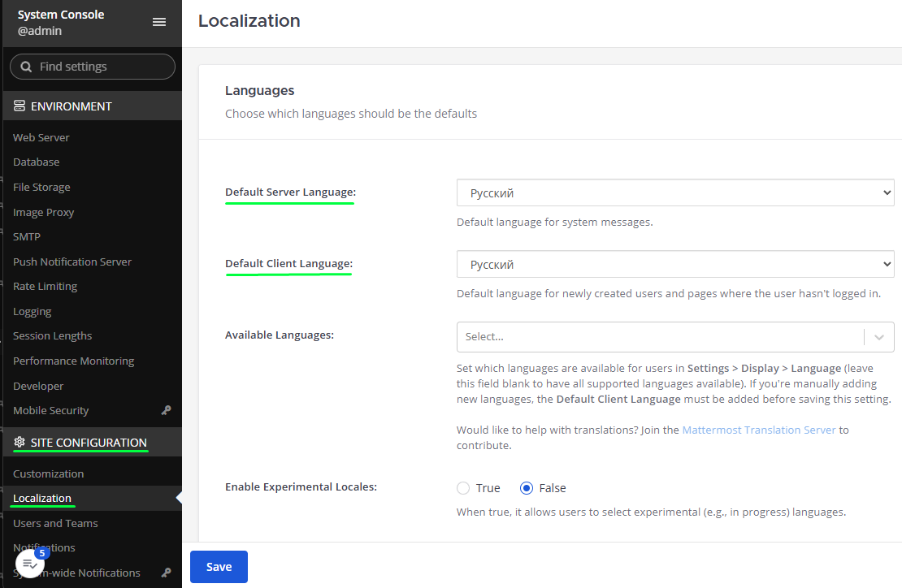Open Database settings
Image resolution: width=902 pixels, height=588 pixels.
[x=37, y=162]
